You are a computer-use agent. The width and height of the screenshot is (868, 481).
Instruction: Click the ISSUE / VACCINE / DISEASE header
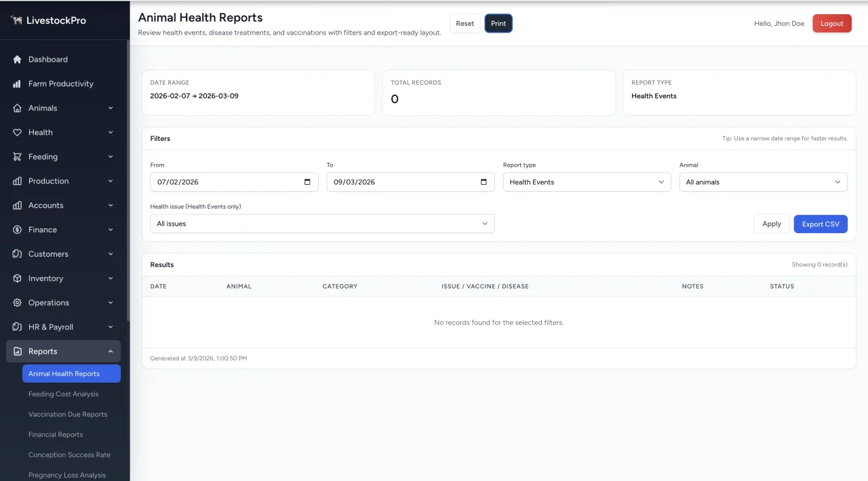tap(485, 287)
